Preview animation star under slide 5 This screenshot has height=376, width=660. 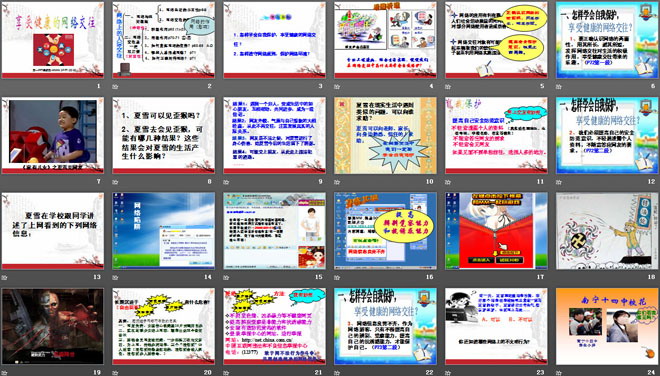point(448,87)
